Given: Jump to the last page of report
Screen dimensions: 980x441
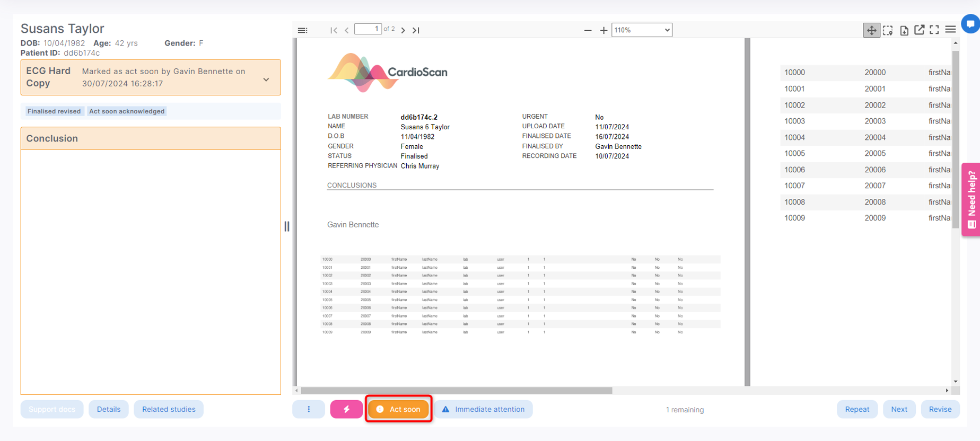Looking at the screenshot, I should coord(416,30).
